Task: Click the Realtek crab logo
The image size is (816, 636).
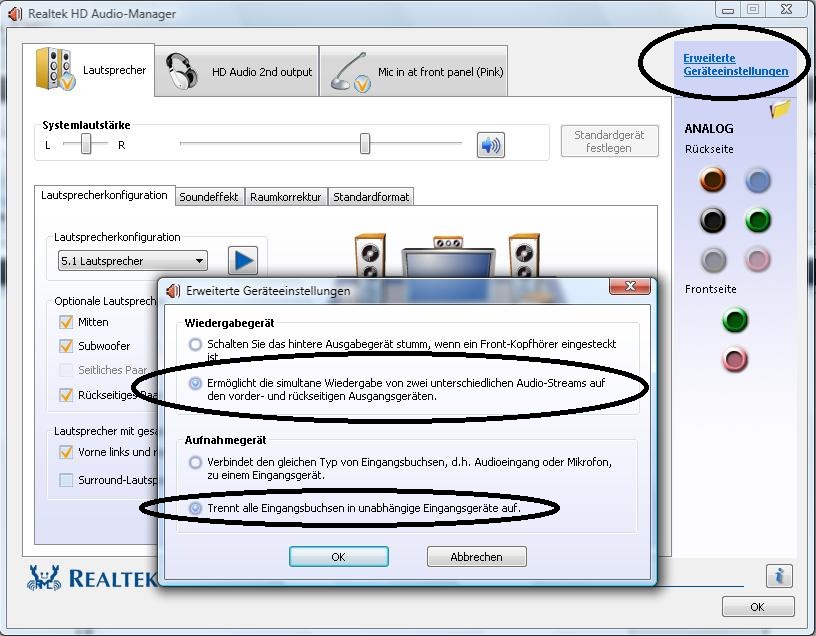Action: 44,578
